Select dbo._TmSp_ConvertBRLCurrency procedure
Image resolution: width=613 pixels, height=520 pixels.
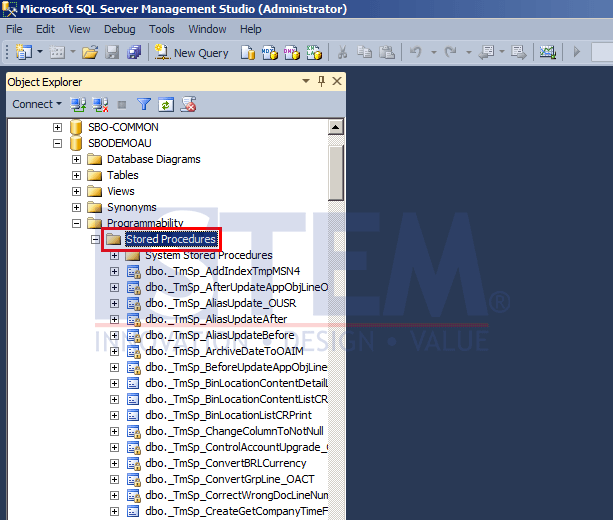pyautogui.click(x=226, y=463)
